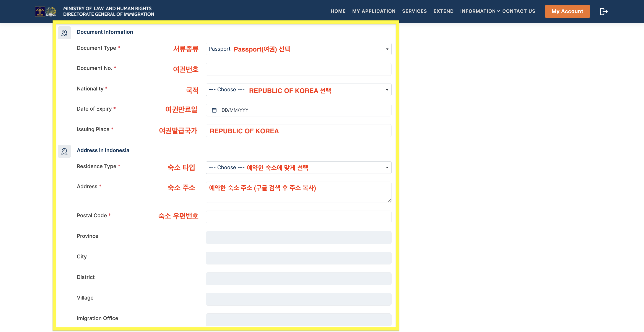Click the ministry logo emblem
Image resolution: width=644 pixels, height=332 pixels.
tap(46, 11)
